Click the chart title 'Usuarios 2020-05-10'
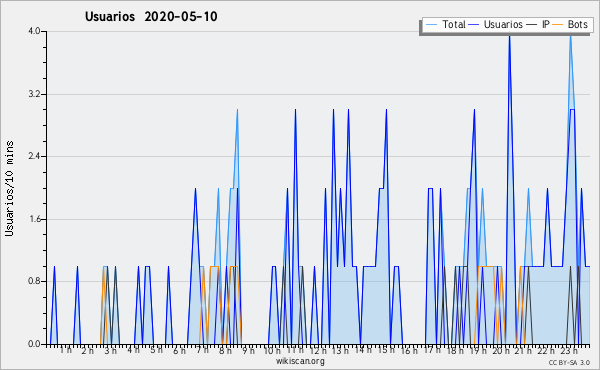Screen dimensions: 600x370 click(x=151, y=17)
